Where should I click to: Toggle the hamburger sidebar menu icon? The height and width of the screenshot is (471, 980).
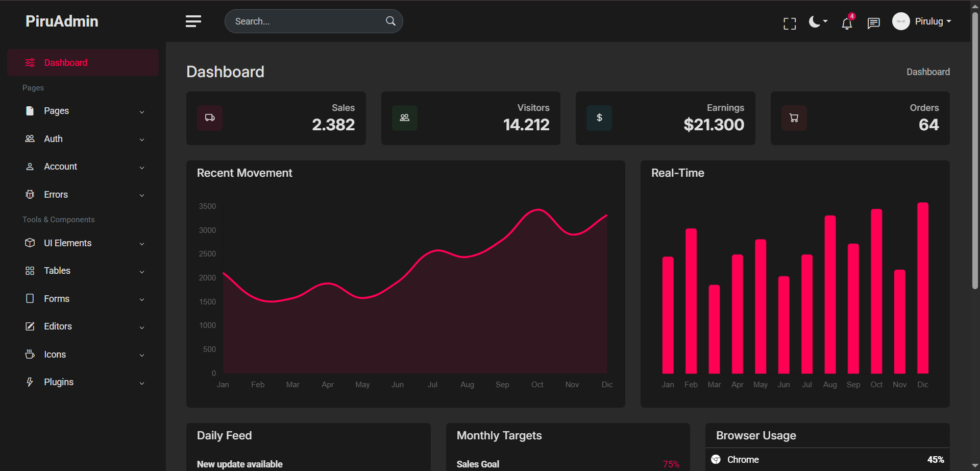(x=193, y=21)
